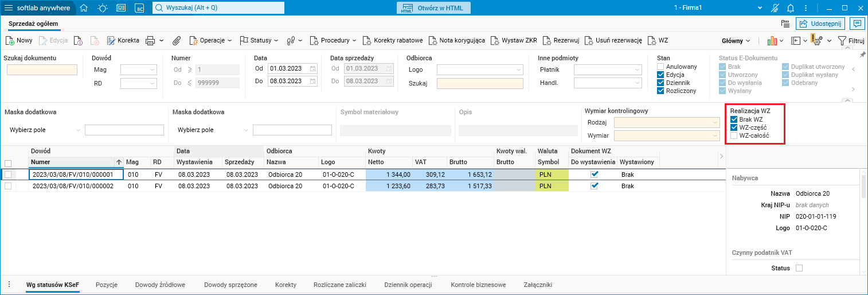This screenshot has width=868, height=295.
Task: Click the printer icon in toolbar
Action: click(150, 41)
